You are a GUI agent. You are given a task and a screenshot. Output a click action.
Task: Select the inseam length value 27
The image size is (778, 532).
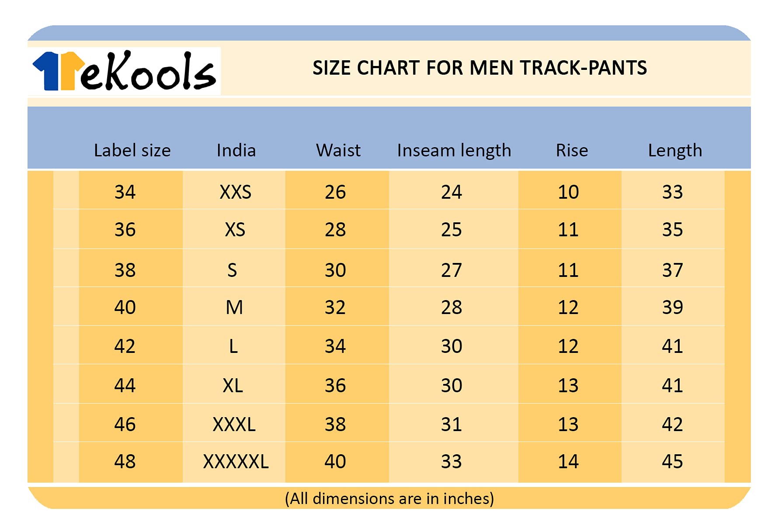[452, 270]
